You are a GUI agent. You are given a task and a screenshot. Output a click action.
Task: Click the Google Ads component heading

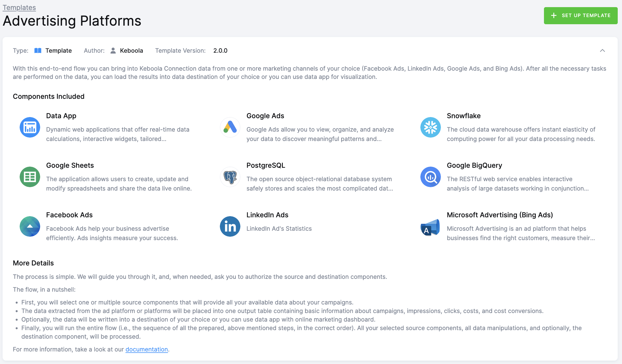click(265, 116)
